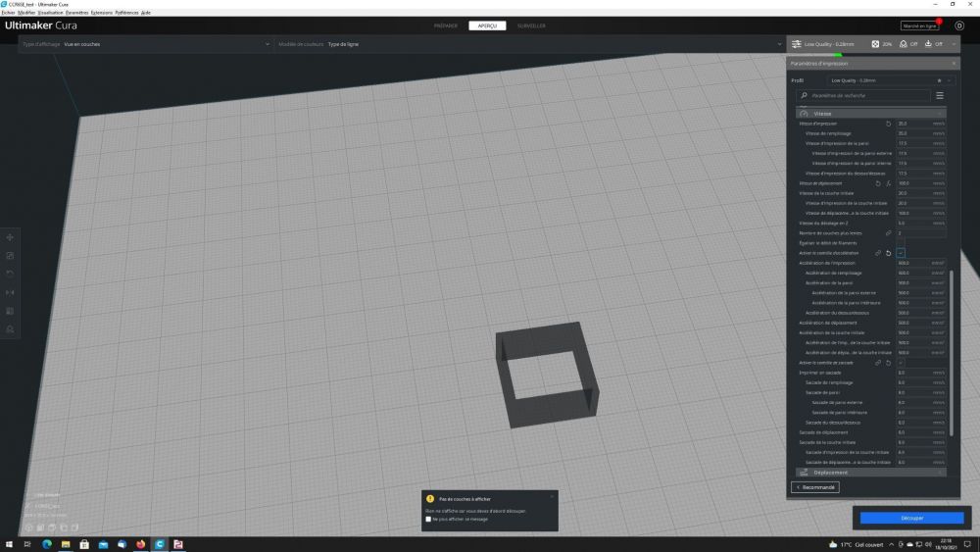980x552 pixels.
Task: Toggle Activer le contrôle d'accélération checkbox
Action: pos(901,253)
